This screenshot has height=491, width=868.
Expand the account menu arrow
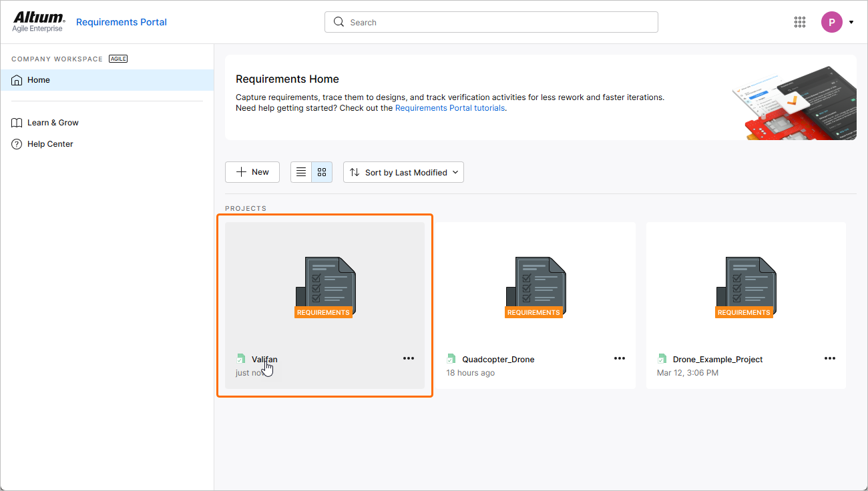click(x=851, y=22)
